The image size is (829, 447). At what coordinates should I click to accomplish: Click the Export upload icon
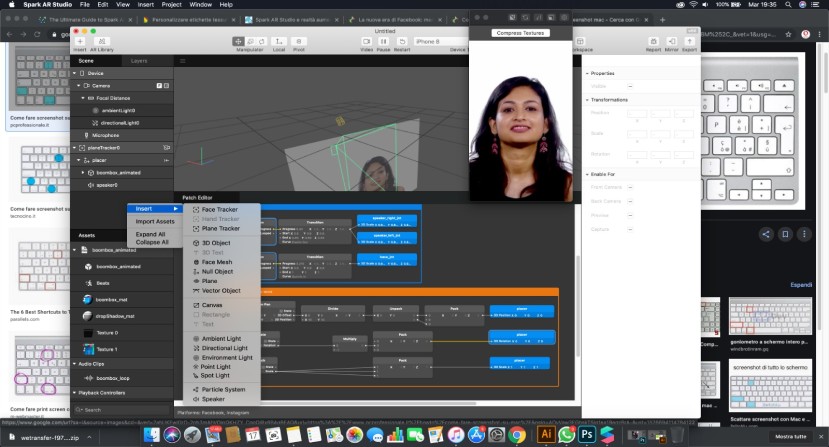pos(689,41)
